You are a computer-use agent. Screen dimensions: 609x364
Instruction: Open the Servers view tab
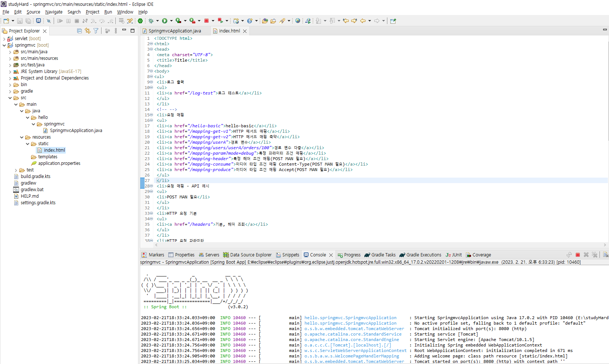209,255
